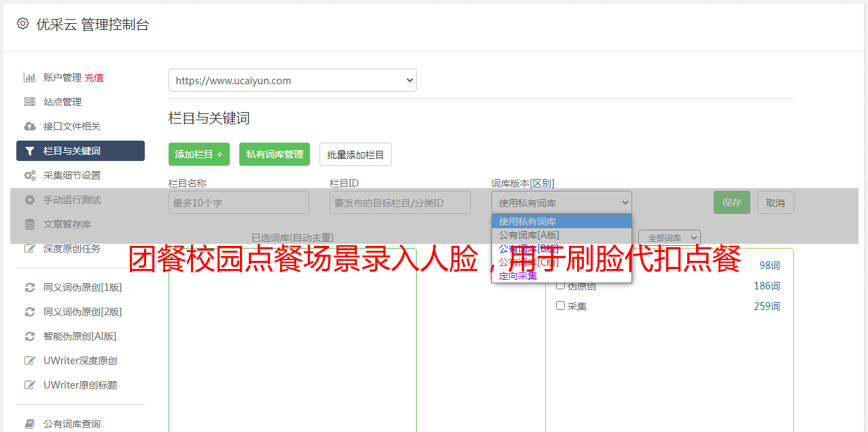Screen dimensions: 868x432
Task: Open UWriter原创标题 page
Action: (x=80, y=385)
